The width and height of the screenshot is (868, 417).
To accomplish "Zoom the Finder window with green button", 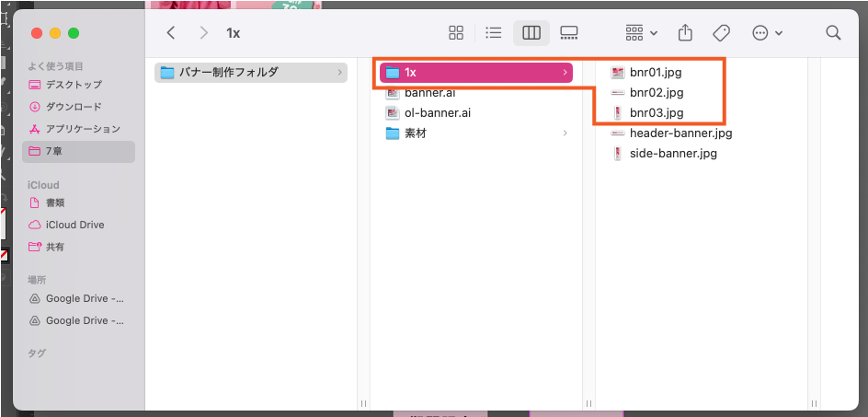I will click(x=74, y=33).
